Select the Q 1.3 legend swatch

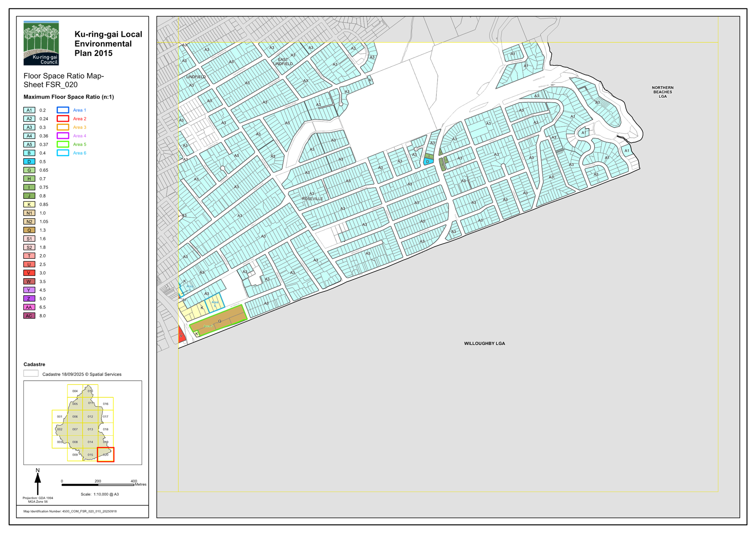coord(29,230)
